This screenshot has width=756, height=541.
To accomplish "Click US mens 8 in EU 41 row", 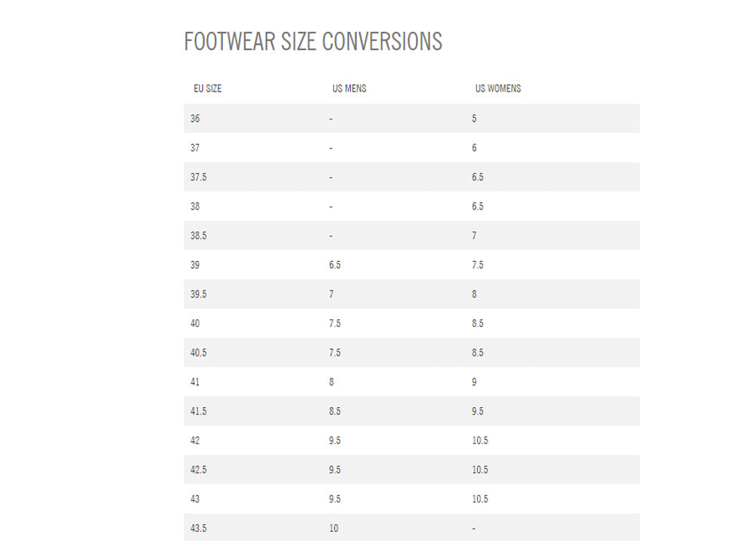I will [331, 382].
